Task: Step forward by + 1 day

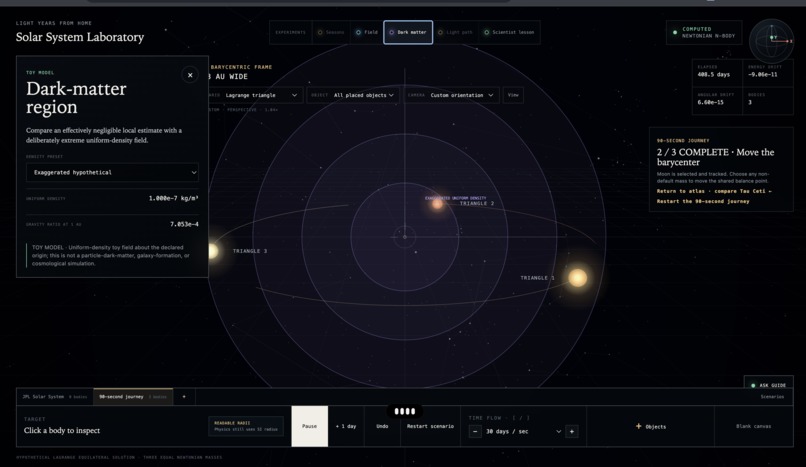Action: 346,426
